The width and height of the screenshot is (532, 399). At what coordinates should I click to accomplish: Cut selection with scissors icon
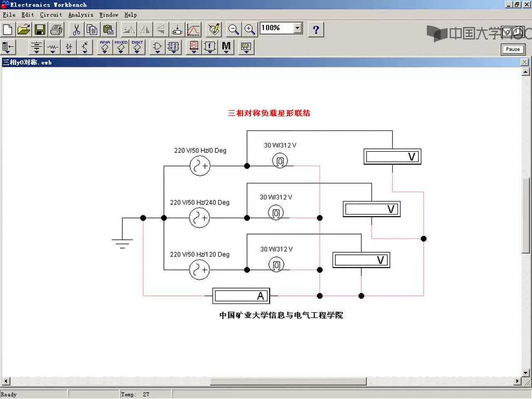76,30
